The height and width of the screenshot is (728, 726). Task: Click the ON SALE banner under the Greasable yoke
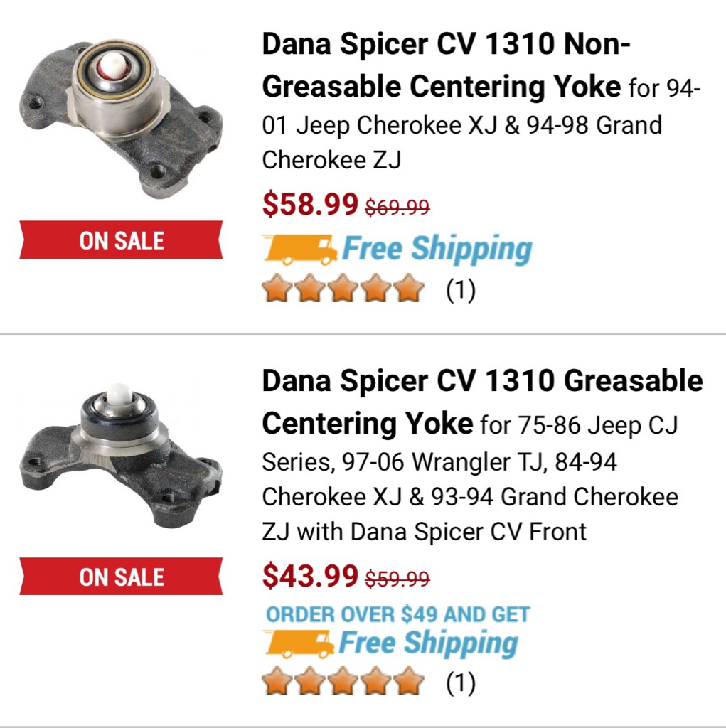click(121, 577)
